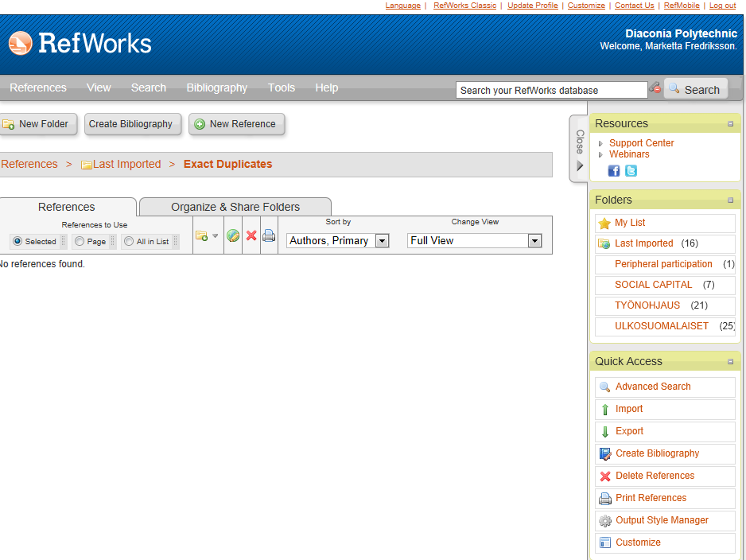Click the folder icon in the breadcrumb
Image resolution: width=746 pixels, height=560 pixels.
pos(87,165)
